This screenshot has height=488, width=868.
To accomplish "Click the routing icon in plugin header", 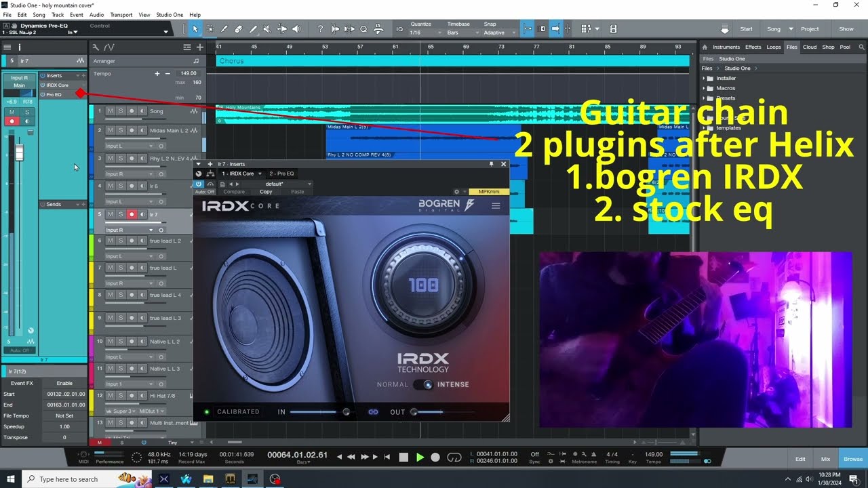I will 210,174.
